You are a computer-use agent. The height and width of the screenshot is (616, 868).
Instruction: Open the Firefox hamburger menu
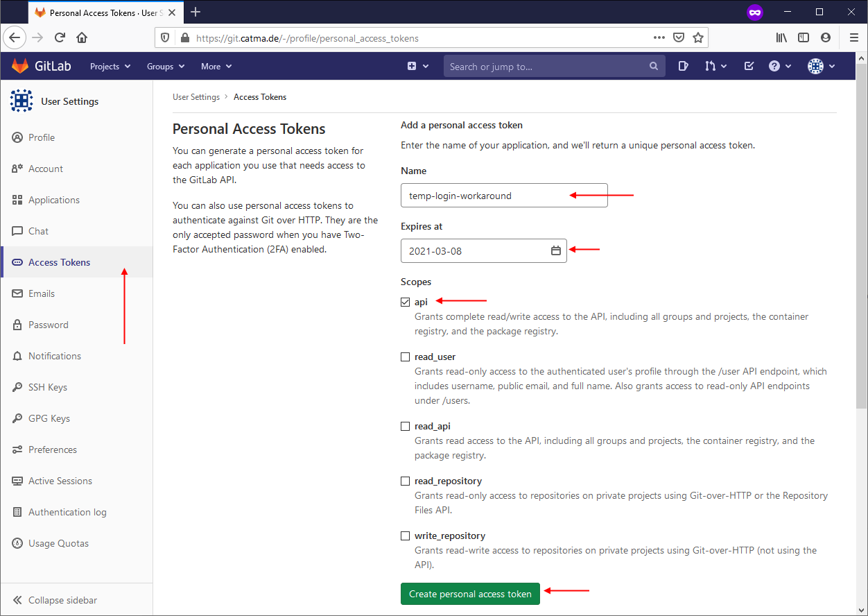853,37
